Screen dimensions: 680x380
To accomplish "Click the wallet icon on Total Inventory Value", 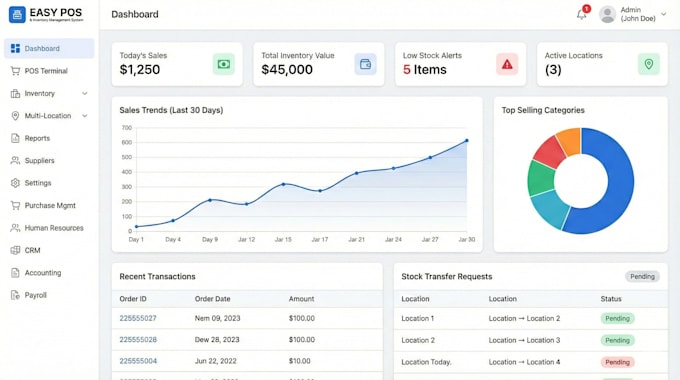I will point(365,64).
